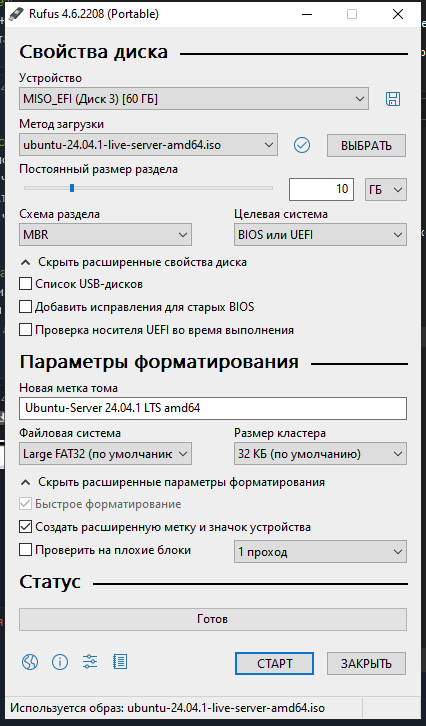Click the Схема раздела label
Image resolution: width=426 pixels, height=726 pixels.
point(59,214)
